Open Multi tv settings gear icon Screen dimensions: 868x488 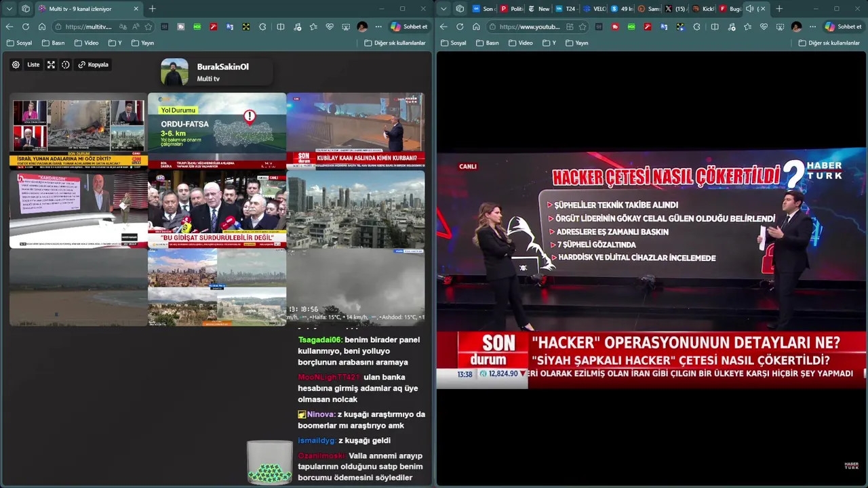pos(16,65)
